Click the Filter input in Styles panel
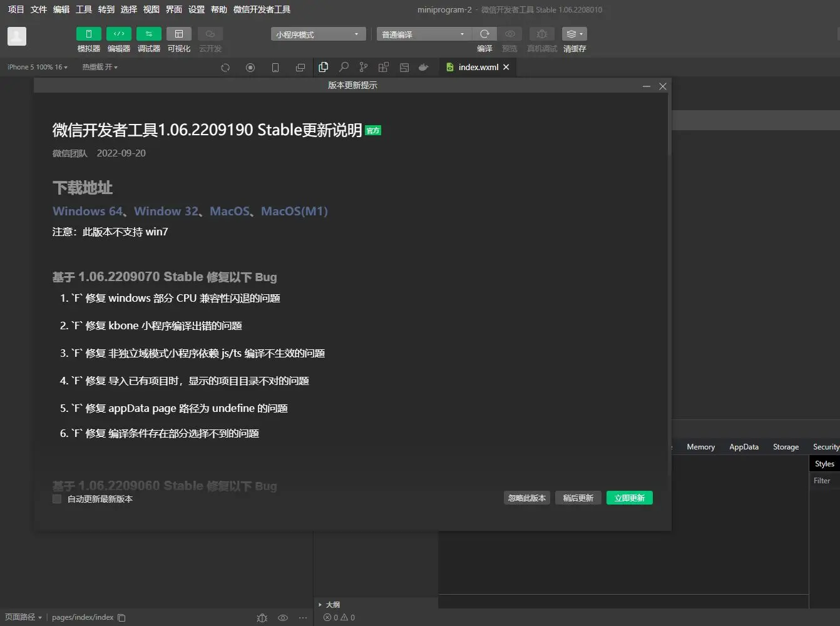Image resolution: width=840 pixels, height=626 pixels. 824,481
